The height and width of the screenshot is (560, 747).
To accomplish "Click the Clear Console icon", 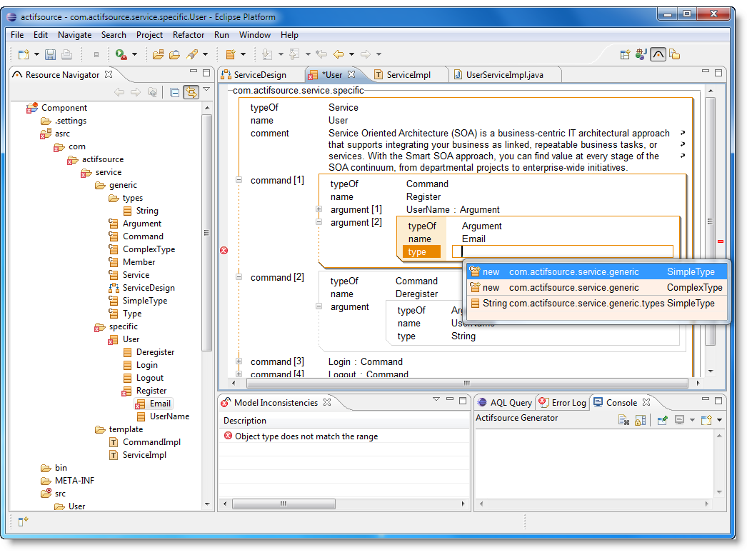I will [x=623, y=421].
